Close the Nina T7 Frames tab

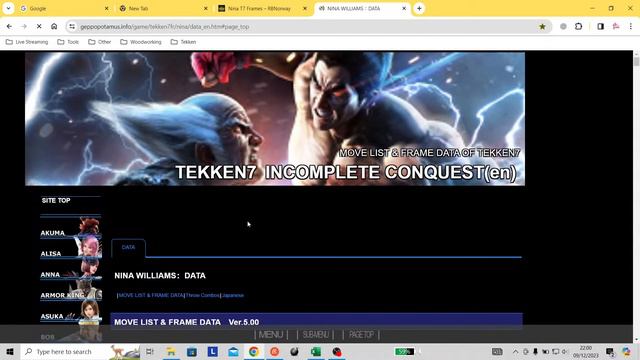[304, 8]
